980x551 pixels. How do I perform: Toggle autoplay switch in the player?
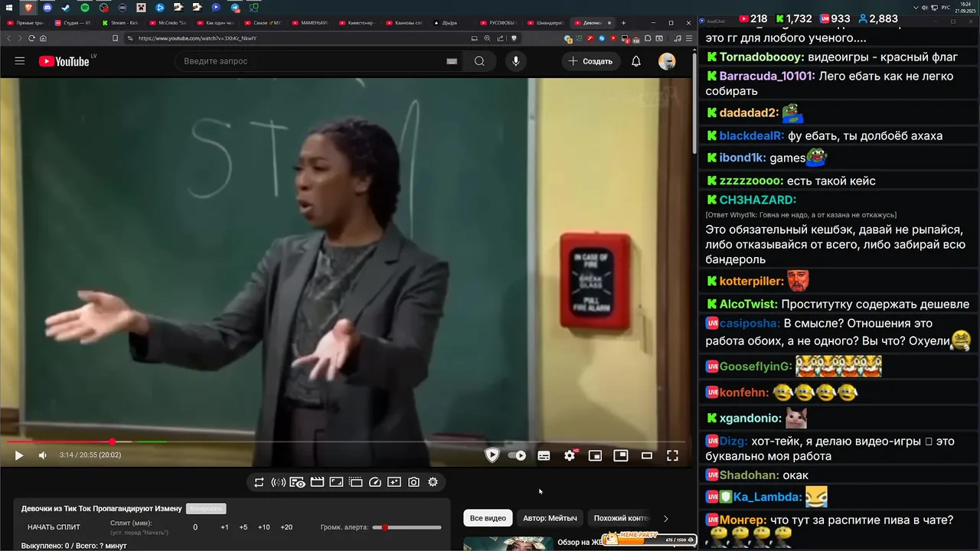tap(518, 455)
